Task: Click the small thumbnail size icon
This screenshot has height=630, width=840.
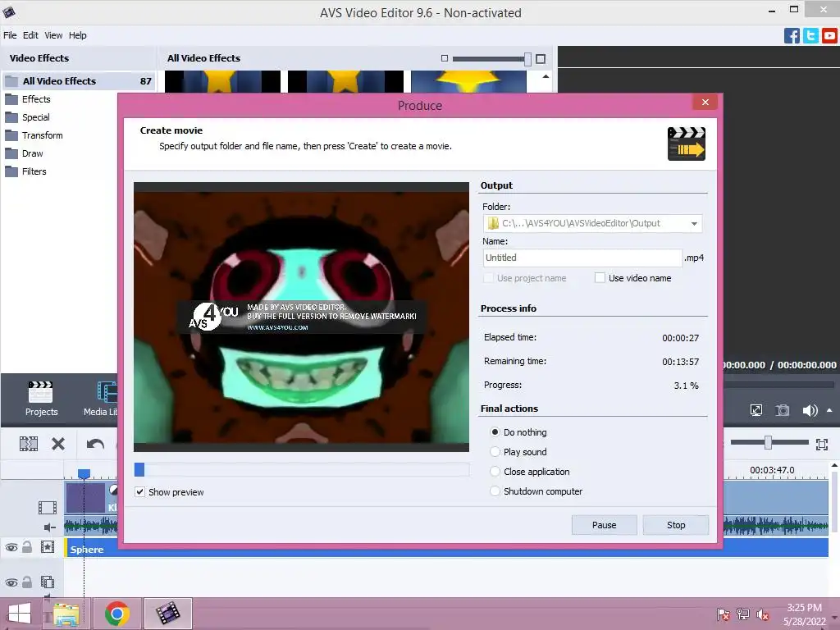Action: pos(444,58)
